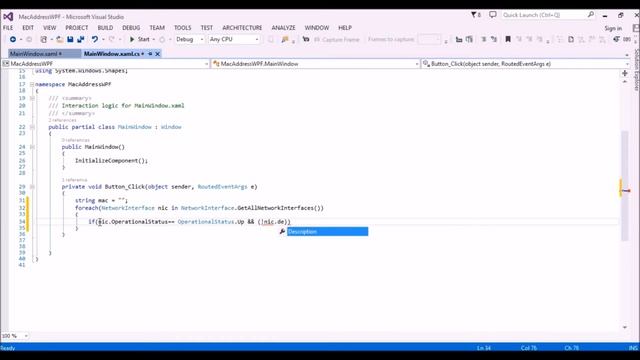This screenshot has width=640, height=360.
Task: Open the TOOLS menu
Action: click(x=182, y=28)
